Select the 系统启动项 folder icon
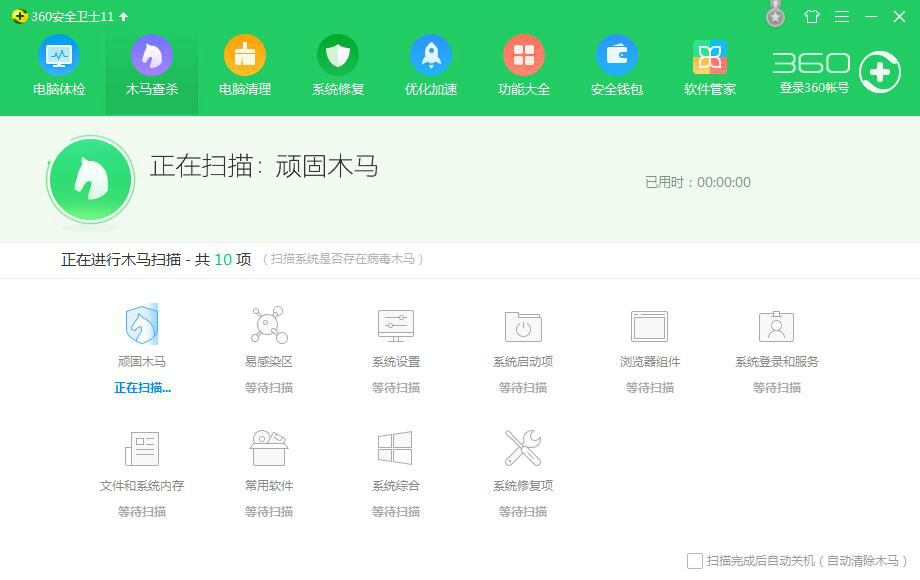Screen dimensions: 920x580 523,326
